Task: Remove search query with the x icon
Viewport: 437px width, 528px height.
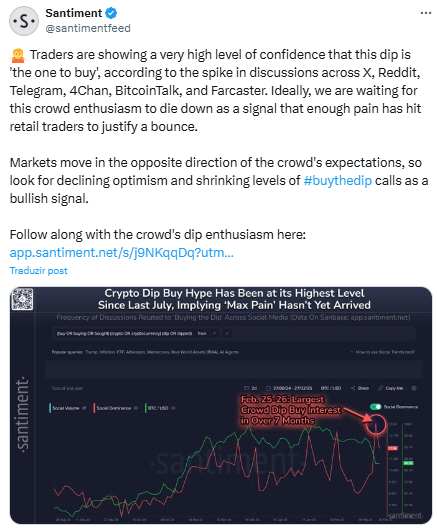Action: tap(214, 333)
